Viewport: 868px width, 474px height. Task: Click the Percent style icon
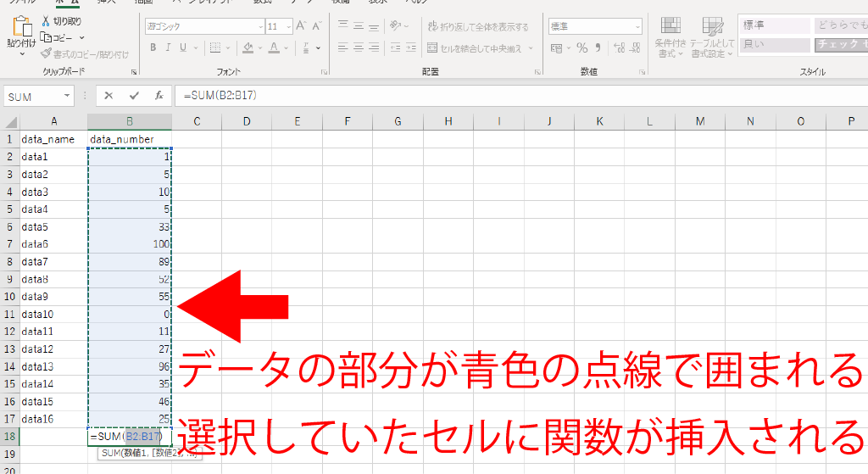(x=581, y=48)
